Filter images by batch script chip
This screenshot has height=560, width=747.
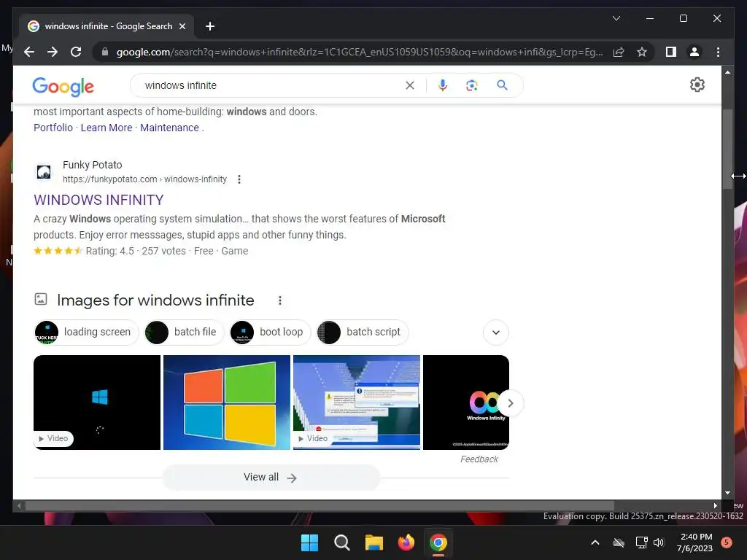pyautogui.click(x=363, y=332)
